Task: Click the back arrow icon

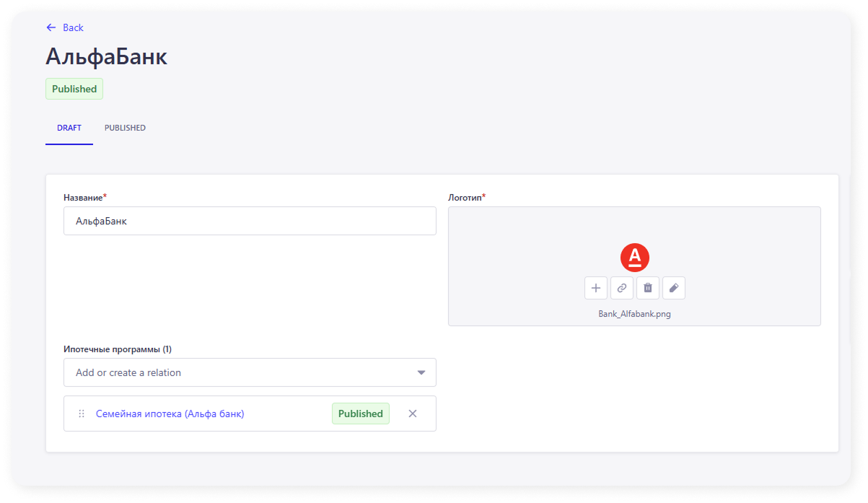Action: point(51,27)
